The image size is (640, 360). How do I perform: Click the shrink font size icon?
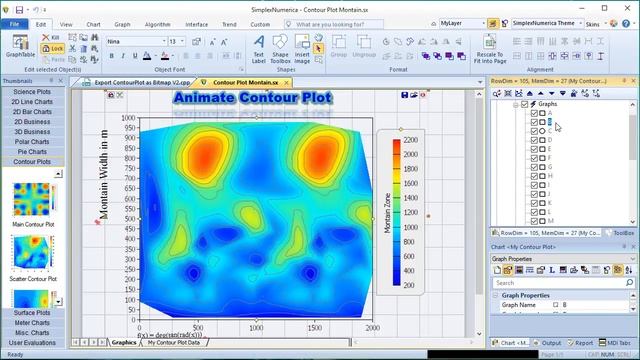[x=224, y=42]
